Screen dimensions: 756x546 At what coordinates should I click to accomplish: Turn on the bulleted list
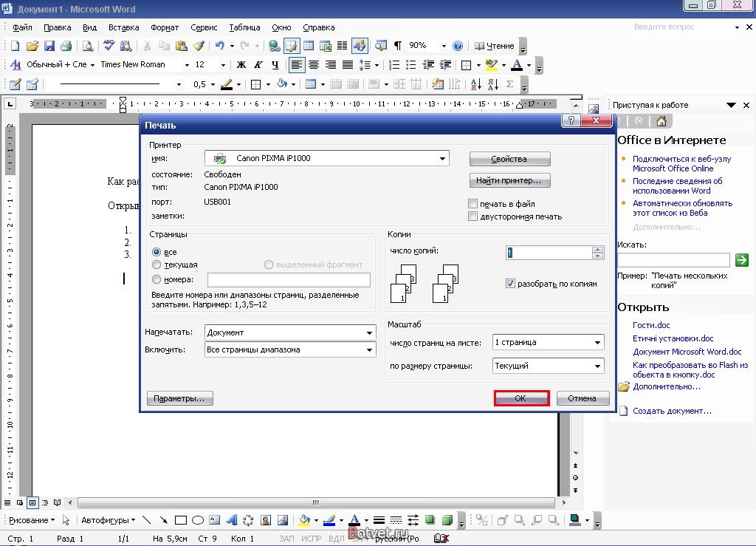click(410, 64)
